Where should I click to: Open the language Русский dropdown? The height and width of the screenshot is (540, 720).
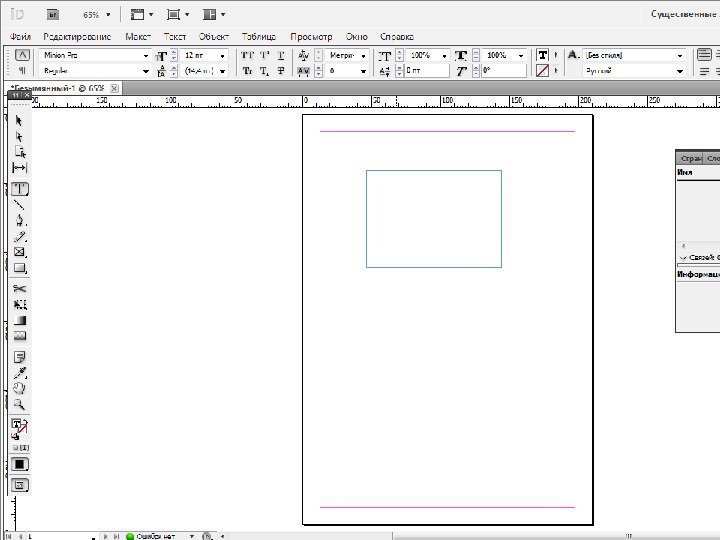tap(680, 71)
